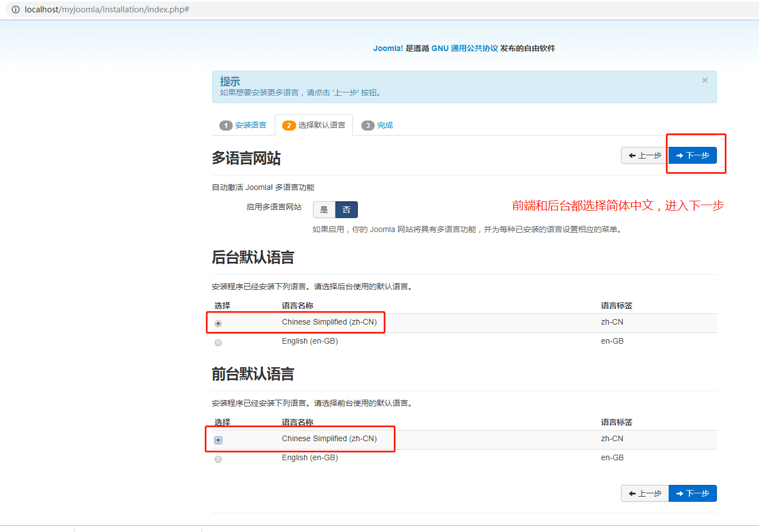
Task: Click the 启用多语言网站 label
Action: point(274,207)
